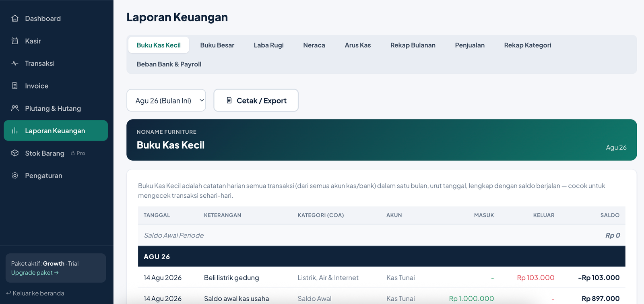Screen dimensions: 644x304
Task: Click the AKUN column header
Action: [394, 215]
